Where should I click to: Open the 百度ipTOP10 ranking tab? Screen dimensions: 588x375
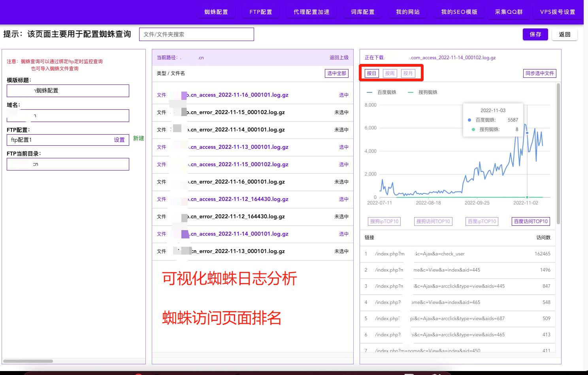[482, 221]
